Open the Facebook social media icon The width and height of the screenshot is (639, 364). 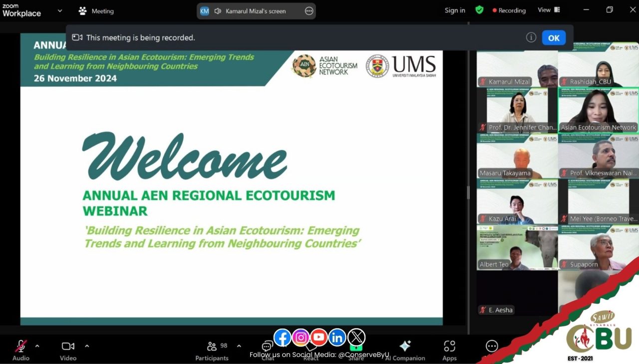pyautogui.click(x=283, y=338)
